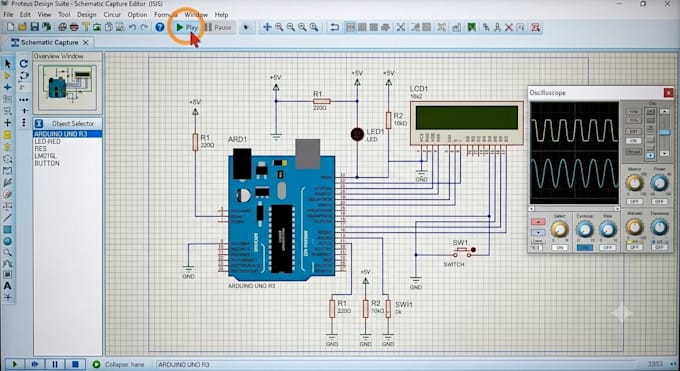Click the blue crosshair pan icon

[x=267, y=27]
